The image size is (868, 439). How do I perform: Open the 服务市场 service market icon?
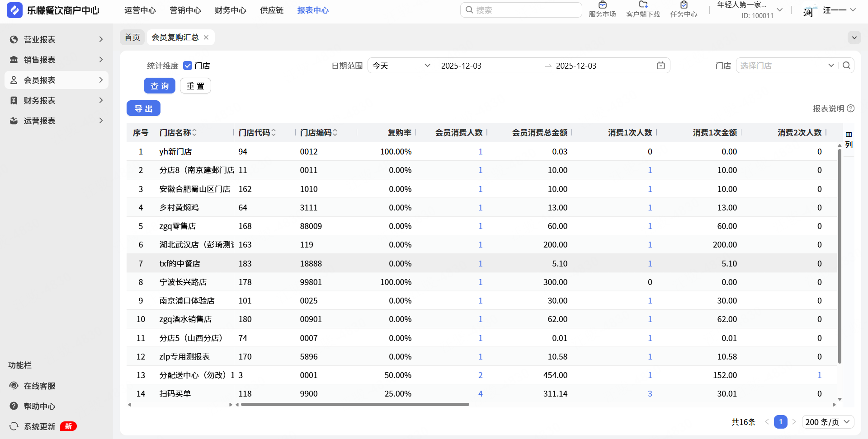pyautogui.click(x=602, y=5)
